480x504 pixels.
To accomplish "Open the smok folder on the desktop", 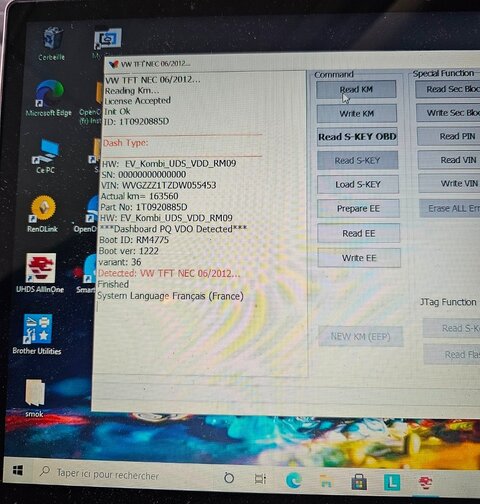I will 35,398.
